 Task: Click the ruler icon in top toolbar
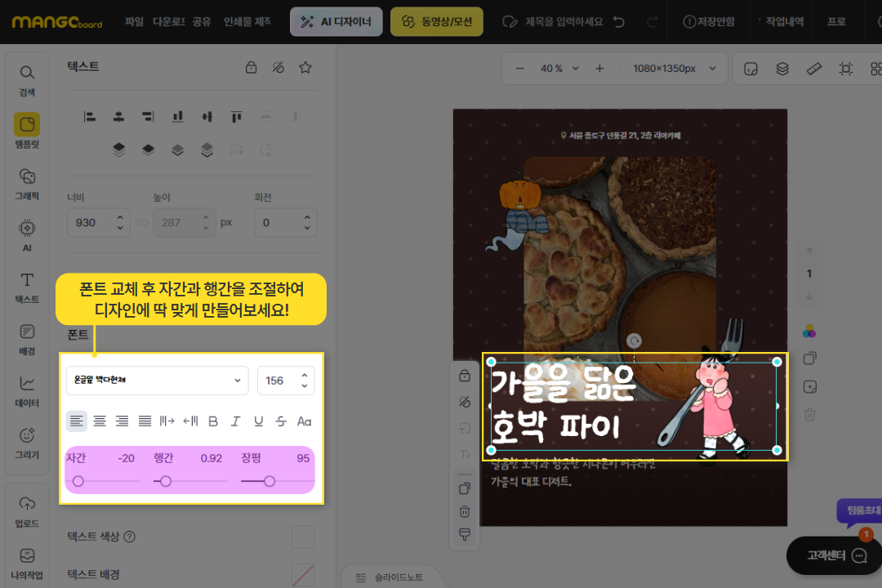coord(813,69)
